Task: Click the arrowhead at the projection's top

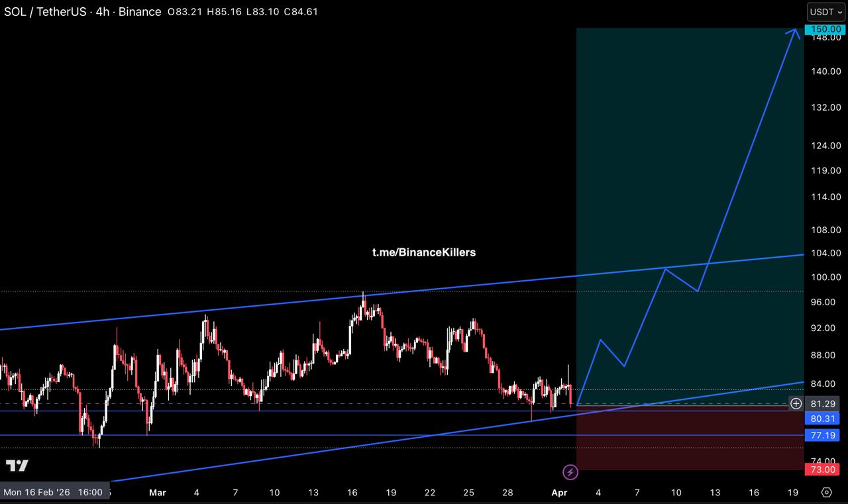Action: [x=795, y=31]
